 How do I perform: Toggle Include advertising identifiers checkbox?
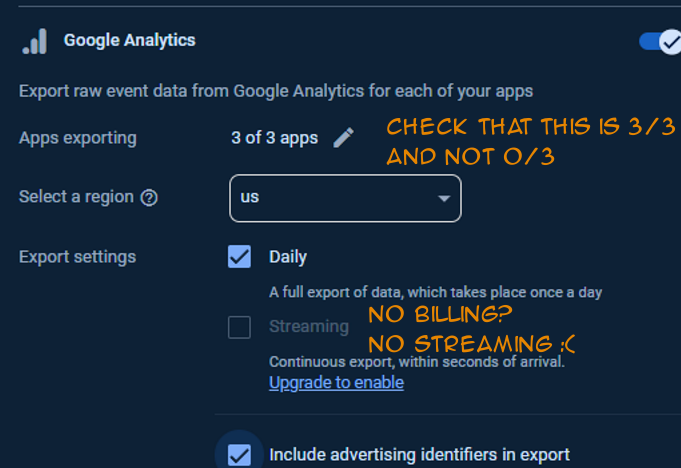(x=239, y=455)
